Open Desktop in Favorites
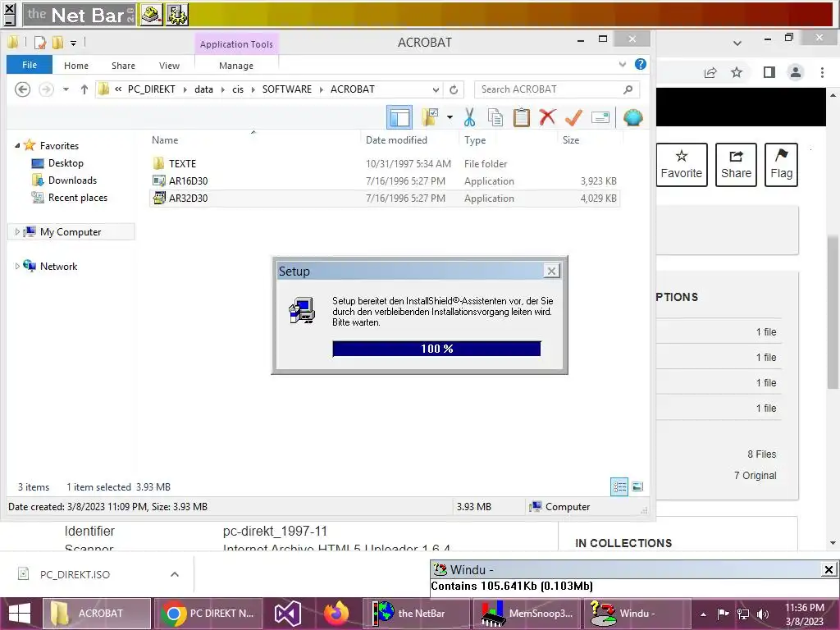Image resolution: width=840 pixels, height=630 pixels. pos(66,163)
